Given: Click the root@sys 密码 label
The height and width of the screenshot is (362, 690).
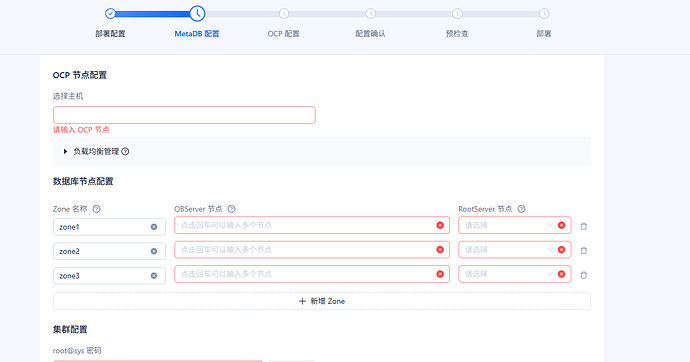Looking at the screenshot, I should 77,351.
